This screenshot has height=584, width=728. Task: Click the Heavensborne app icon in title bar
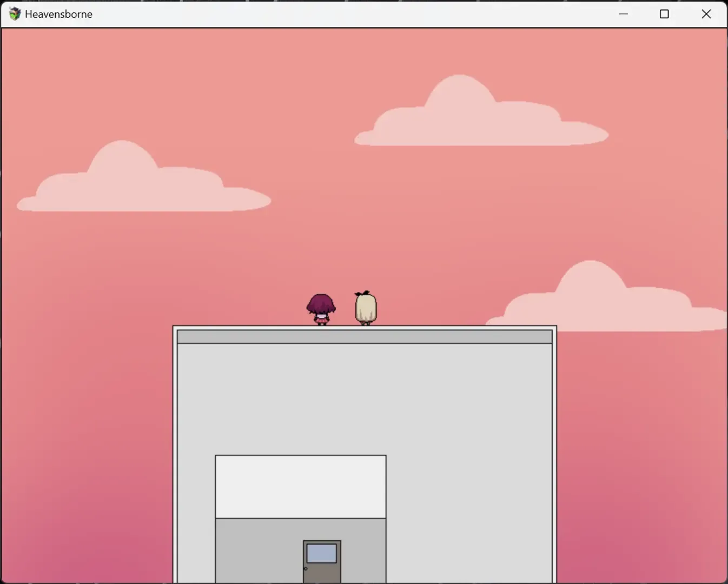pyautogui.click(x=15, y=14)
